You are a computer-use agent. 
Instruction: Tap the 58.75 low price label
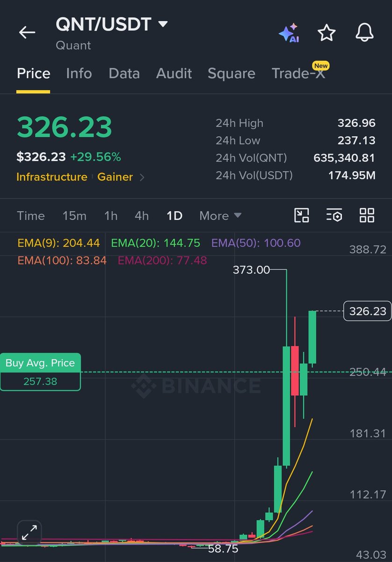click(223, 548)
